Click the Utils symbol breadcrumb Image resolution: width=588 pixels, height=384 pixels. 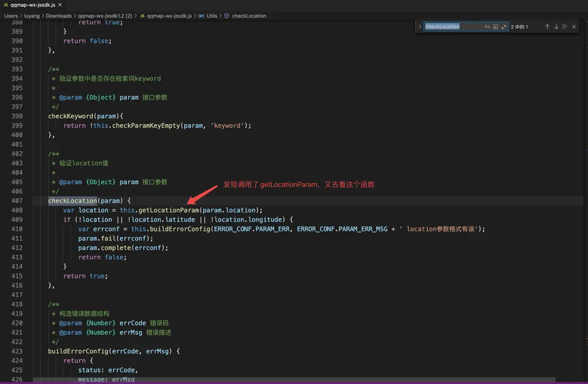coord(212,16)
